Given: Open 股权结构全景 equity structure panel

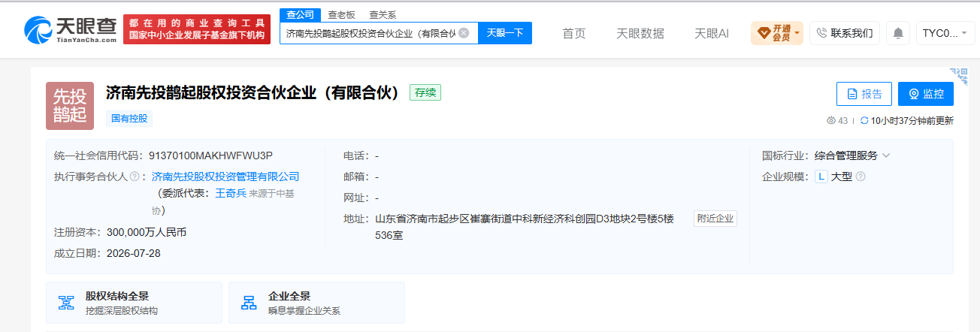Looking at the screenshot, I should point(134,303).
